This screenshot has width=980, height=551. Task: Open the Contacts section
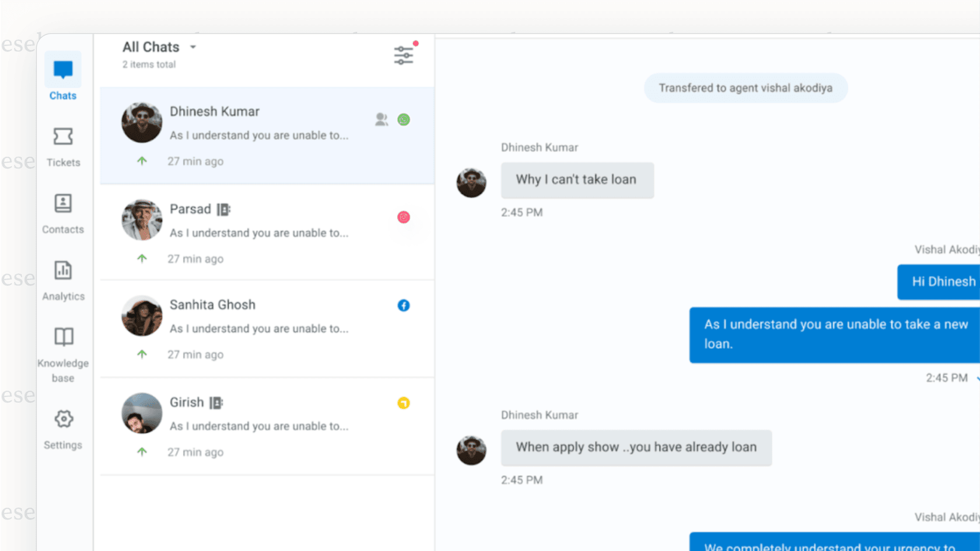(62, 212)
